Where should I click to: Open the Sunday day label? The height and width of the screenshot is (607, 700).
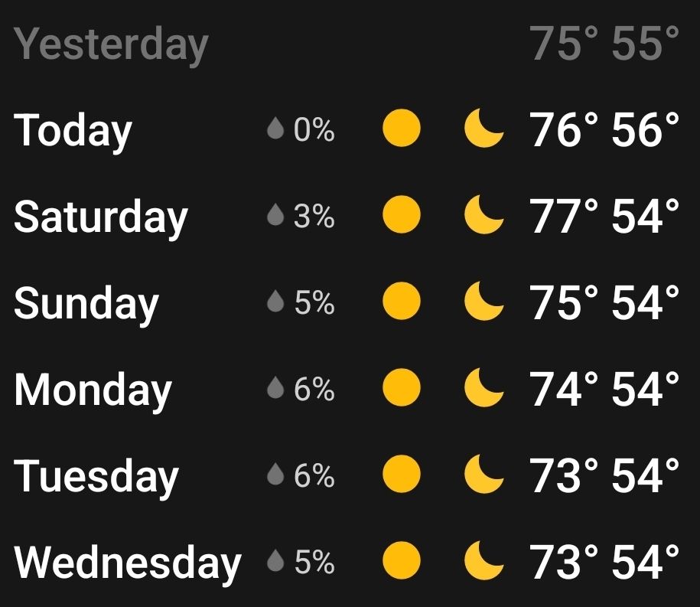click(x=86, y=304)
